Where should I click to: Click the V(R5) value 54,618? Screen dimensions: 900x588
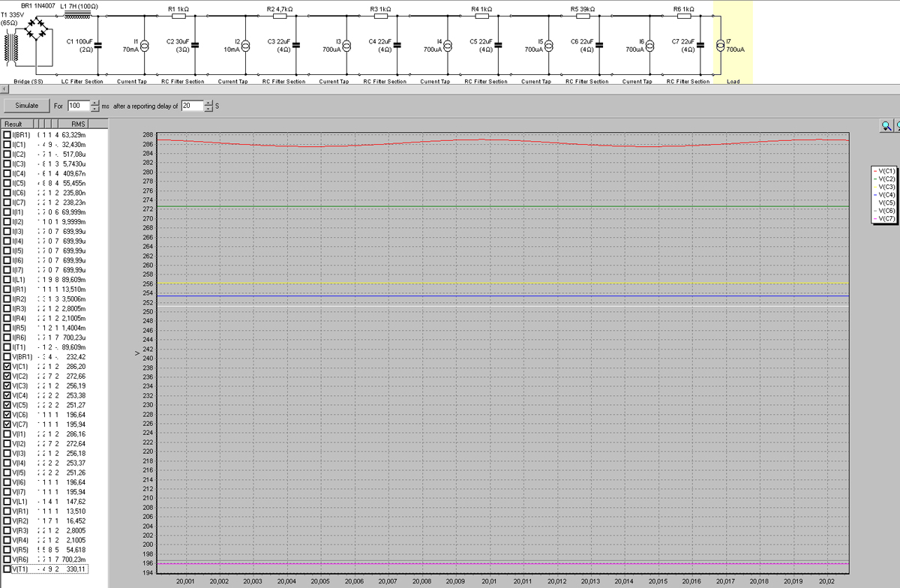[76, 550]
